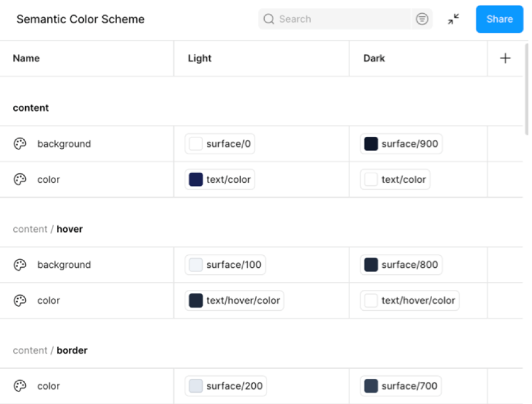Click palette icon in border color row
Image resolution: width=532 pixels, height=404 pixels.
click(x=20, y=386)
